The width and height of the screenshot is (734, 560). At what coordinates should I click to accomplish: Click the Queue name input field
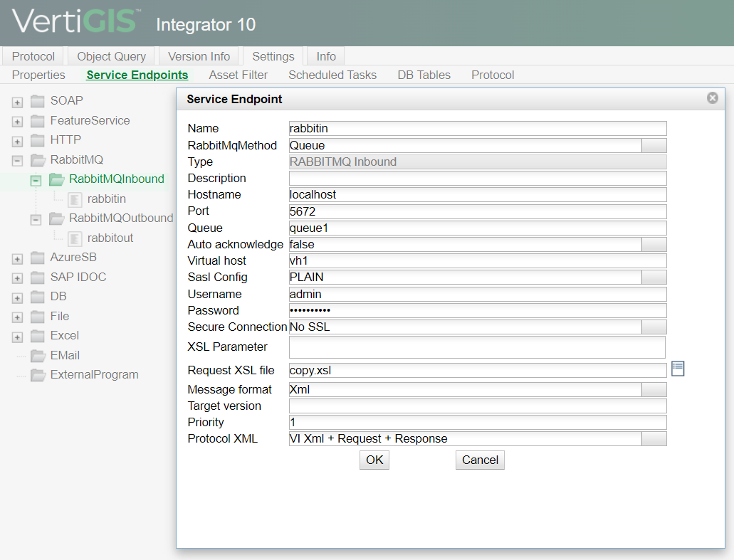478,228
